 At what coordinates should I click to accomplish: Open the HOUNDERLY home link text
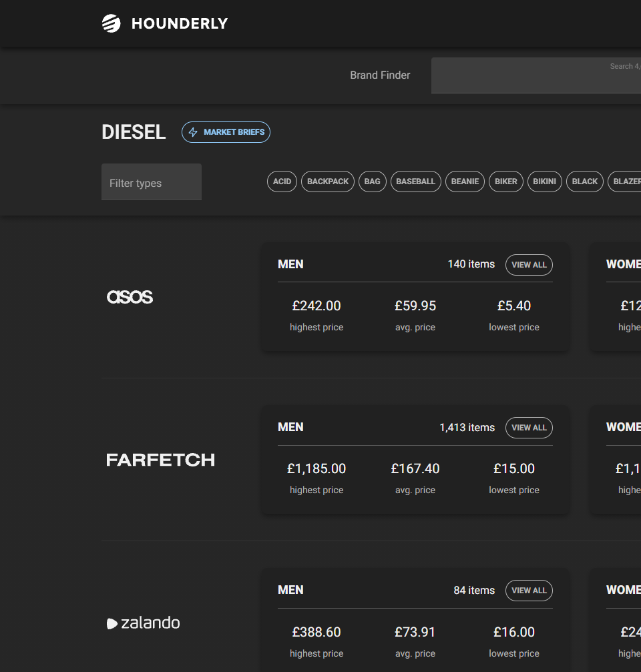[x=180, y=23]
